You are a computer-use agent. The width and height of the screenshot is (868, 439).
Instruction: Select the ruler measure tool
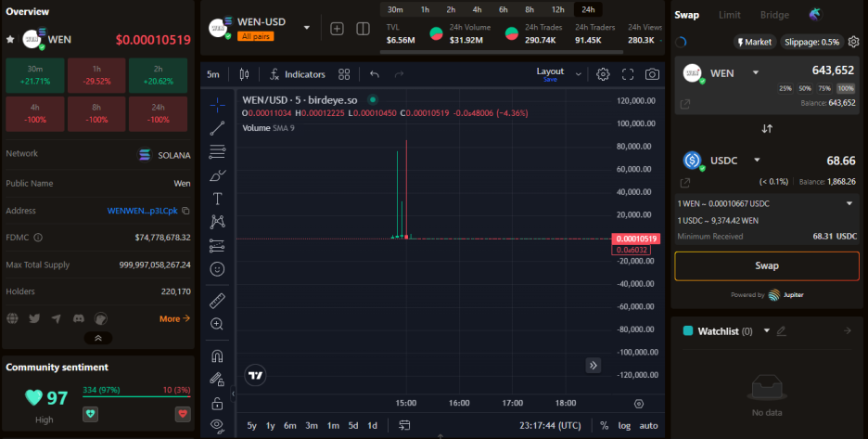[x=218, y=301]
